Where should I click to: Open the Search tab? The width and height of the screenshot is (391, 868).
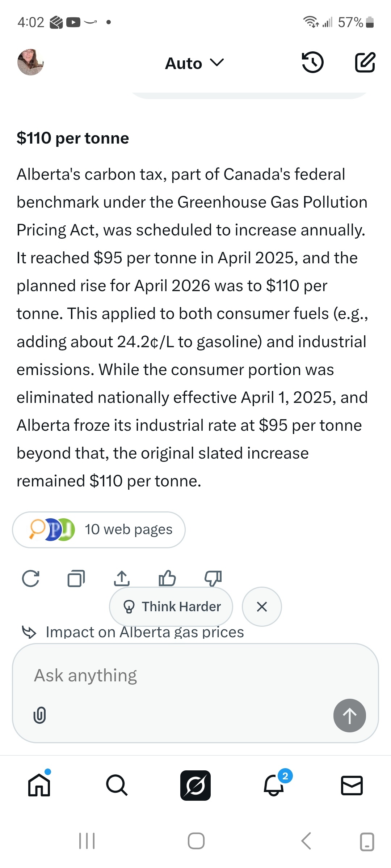coord(117,786)
